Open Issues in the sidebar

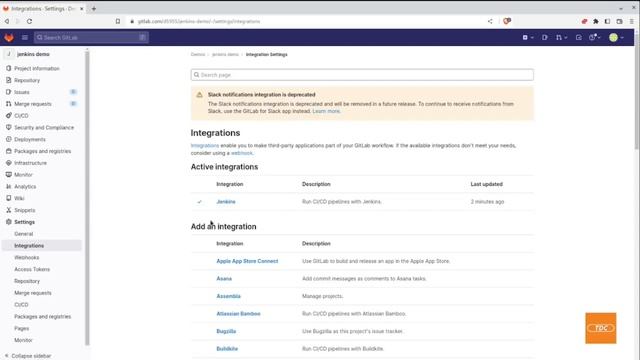pyautogui.click(x=22, y=92)
